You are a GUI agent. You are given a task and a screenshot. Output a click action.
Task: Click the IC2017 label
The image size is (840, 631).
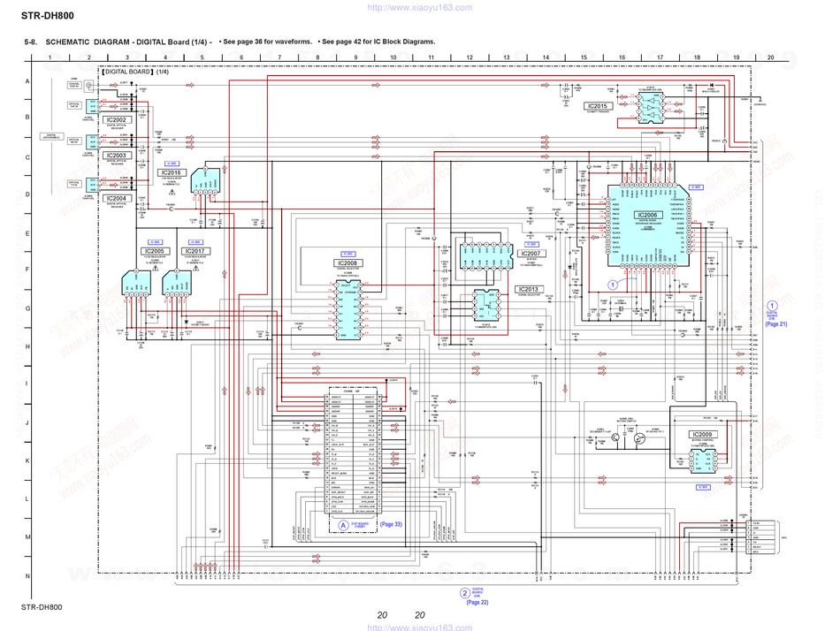point(195,251)
